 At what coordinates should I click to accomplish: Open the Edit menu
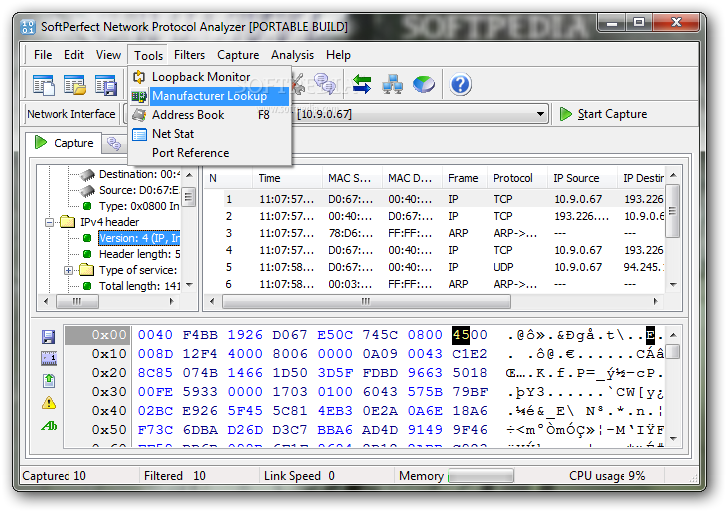click(x=74, y=55)
